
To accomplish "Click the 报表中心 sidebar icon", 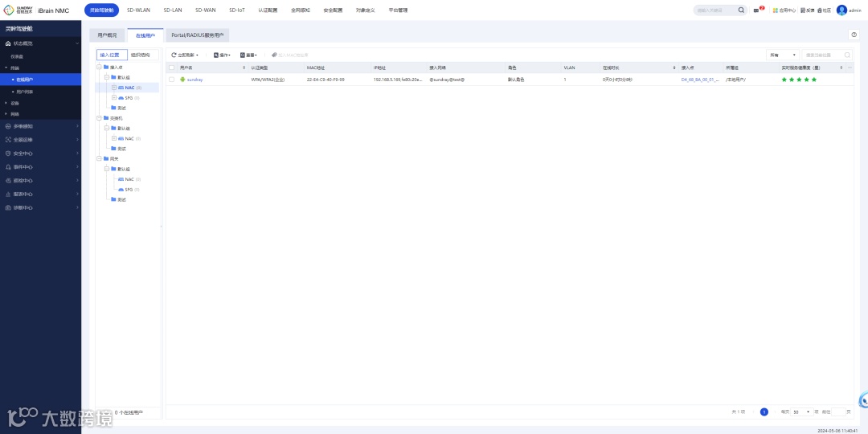I will coord(8,194).
